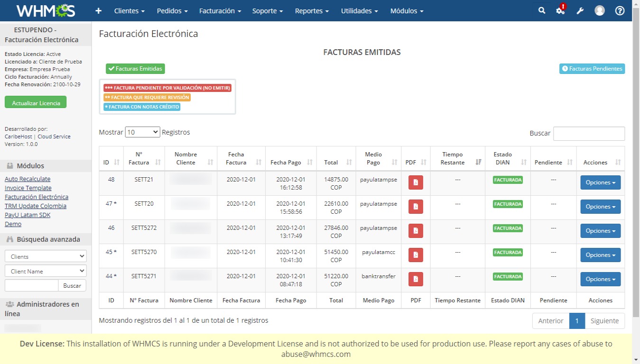Download PDF for invoice SETT20

tap(416, 207)
